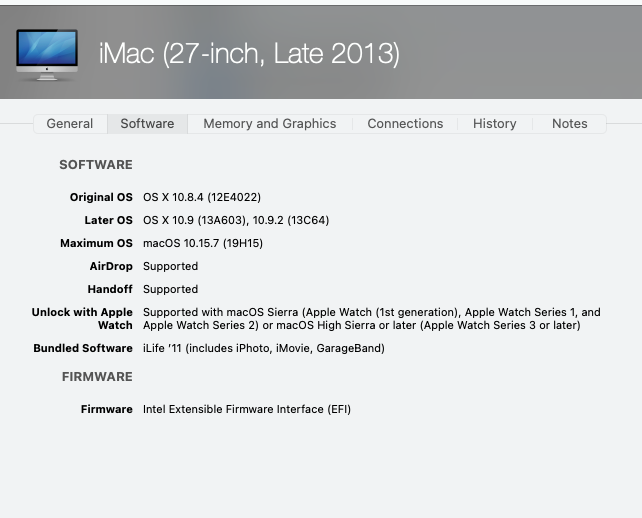Click the Supported value beside AirDrop
This screenshot has height=518, width=642.
pyautogui.click(x=170, y=266)
